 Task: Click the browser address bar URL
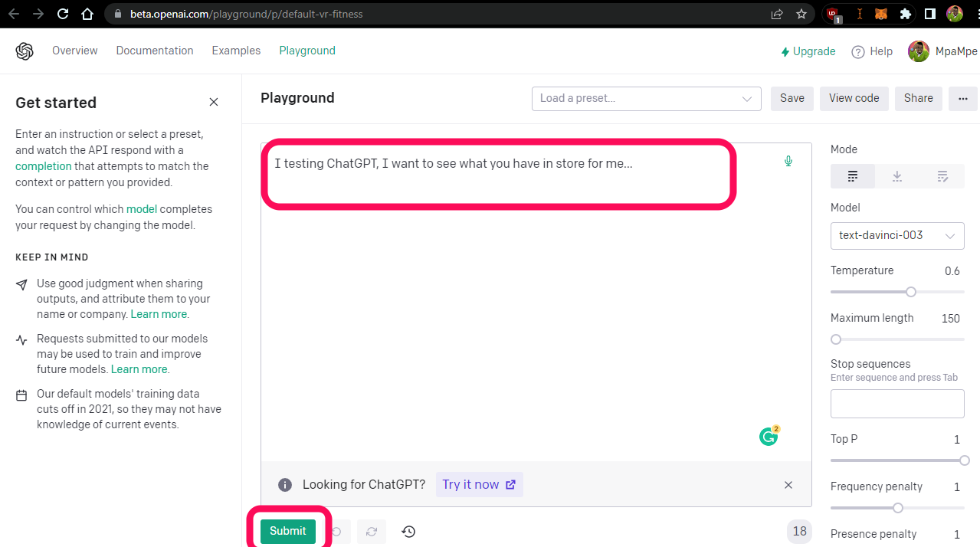coord(247,14)
